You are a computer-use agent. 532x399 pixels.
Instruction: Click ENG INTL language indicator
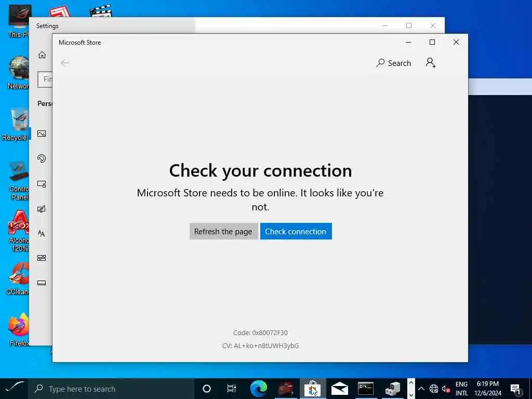pyautogui.click(x=461, y=389)
